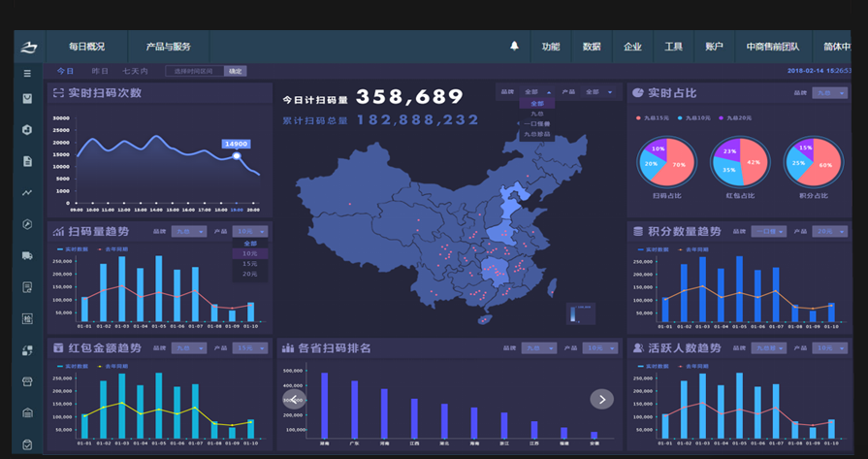Choose 一口怪兽 in the map brand dropdown list
The height and width of the screenshot is (459, 868).
[x=538, y=124]
